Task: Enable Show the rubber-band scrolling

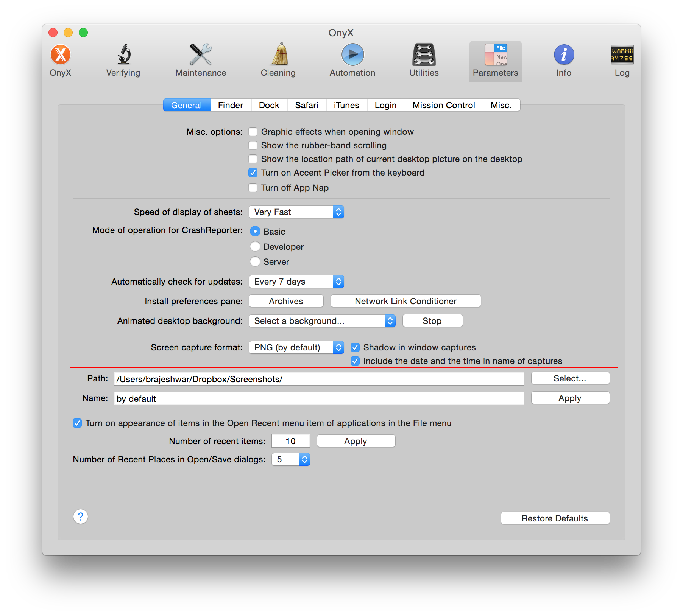Action: pos(253,145)
